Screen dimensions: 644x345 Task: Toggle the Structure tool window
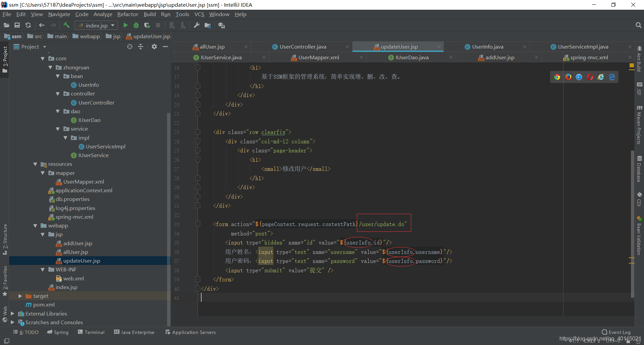tap(5, 239)
